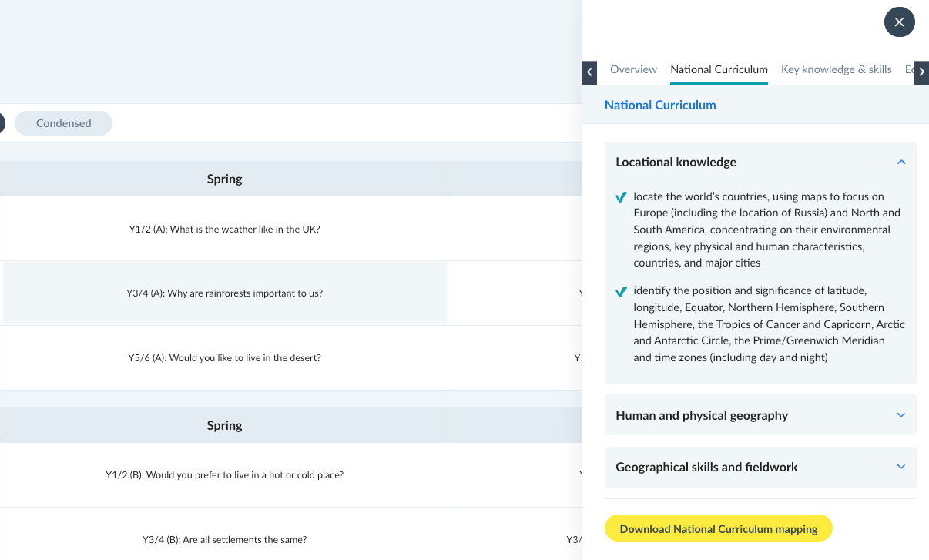Click the 'locate the world's countries' objective text

[767, 230]
